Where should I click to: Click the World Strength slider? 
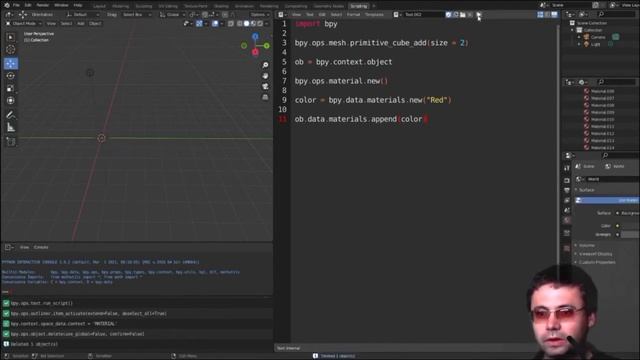coord(630,234)
